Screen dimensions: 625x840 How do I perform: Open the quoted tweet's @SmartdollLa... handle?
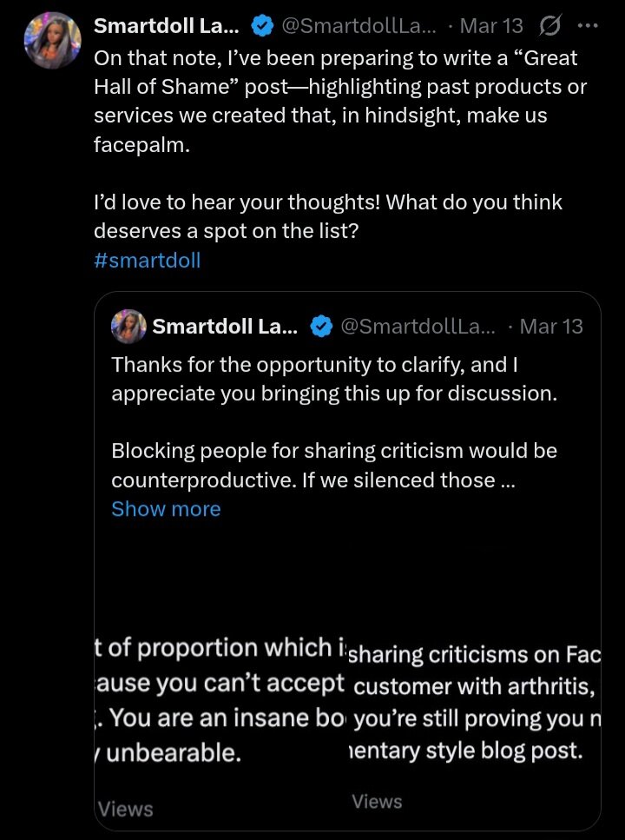click(418, 327)
